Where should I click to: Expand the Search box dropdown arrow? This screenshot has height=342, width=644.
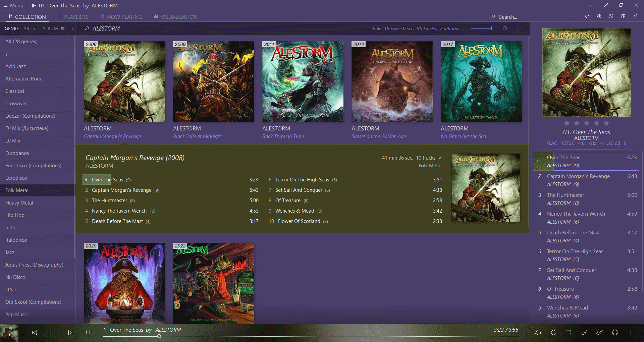click(571, 16)
